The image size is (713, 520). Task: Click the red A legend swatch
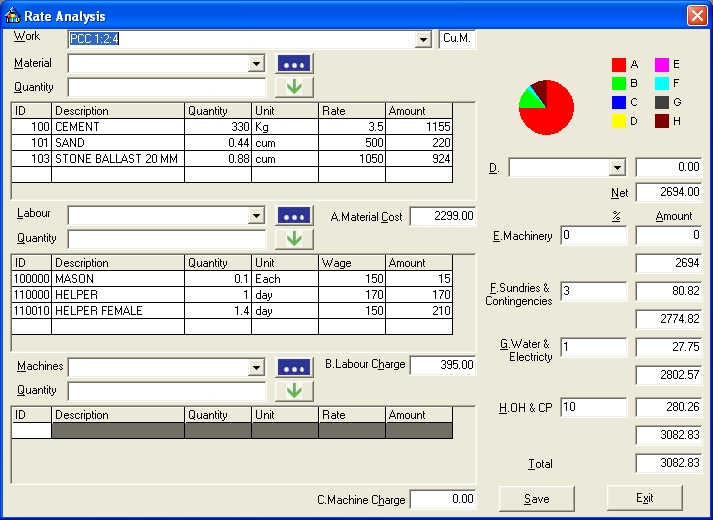tap(619, 65)
